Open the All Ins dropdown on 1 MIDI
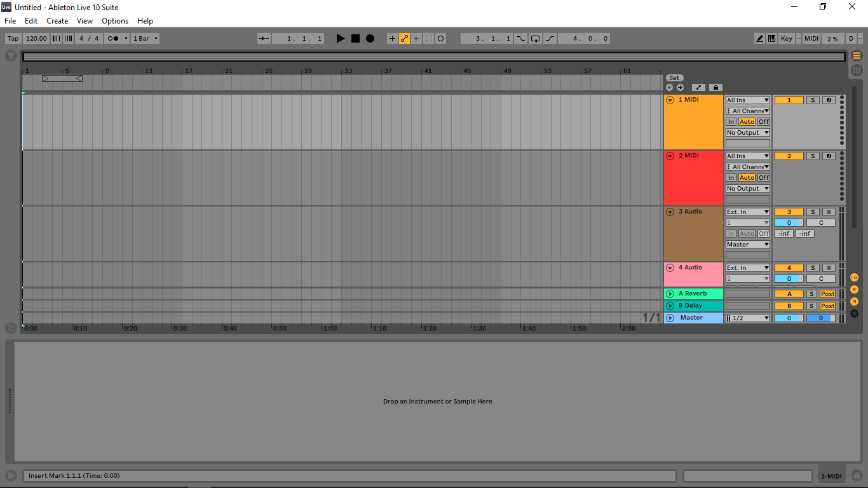The image size is (868, 488). [747, 100]
